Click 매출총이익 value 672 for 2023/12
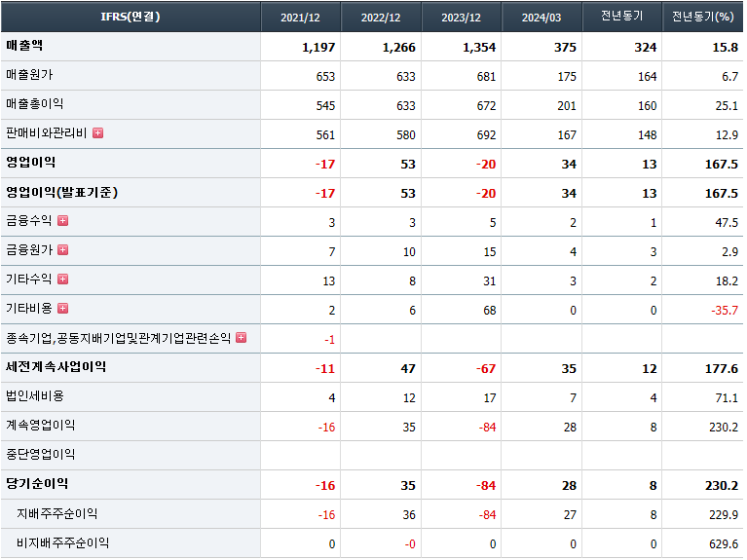The height and width of the screenshot is (560, 747). (486, 106)
